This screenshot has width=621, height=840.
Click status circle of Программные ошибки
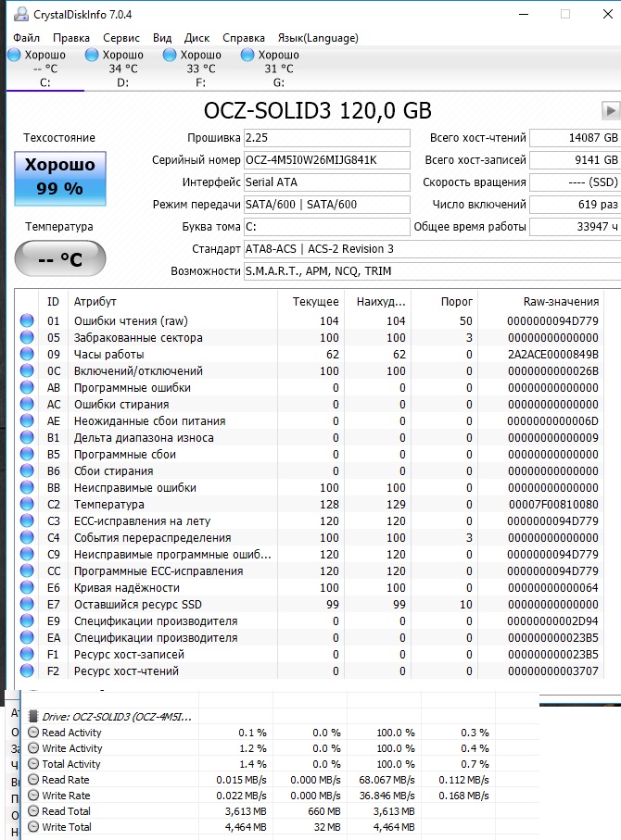(x=27, y=387)
